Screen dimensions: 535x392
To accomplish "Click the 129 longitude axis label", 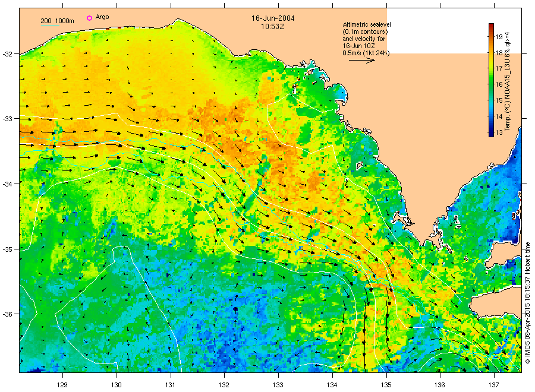I will click(62, 385).
